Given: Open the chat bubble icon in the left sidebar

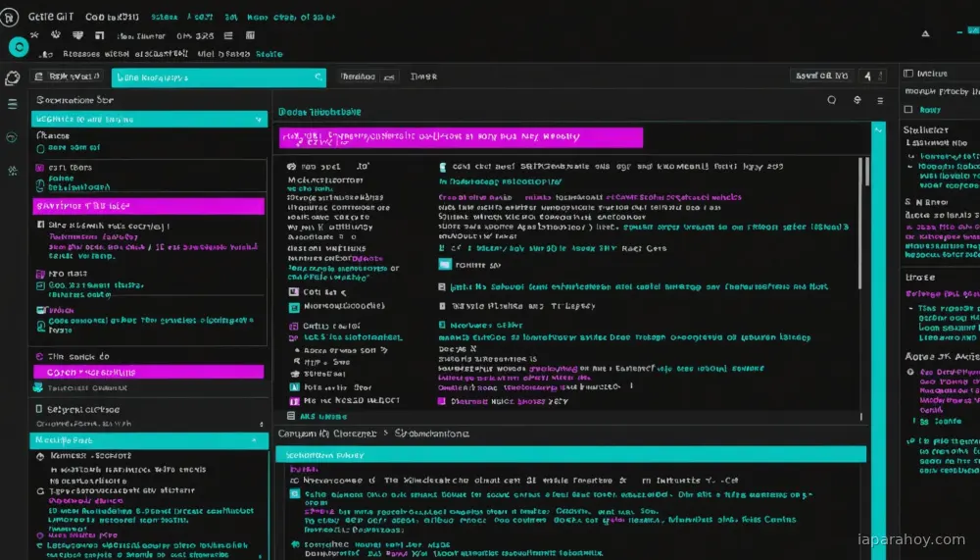Looking at the screenshot, I should pos(12,78).
